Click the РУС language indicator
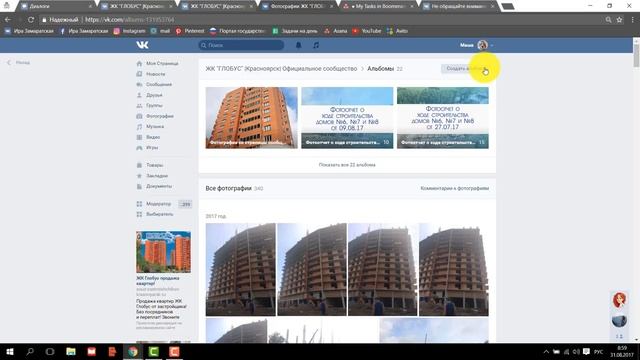The height and width of the screenshot is (360, 640). 598,352
